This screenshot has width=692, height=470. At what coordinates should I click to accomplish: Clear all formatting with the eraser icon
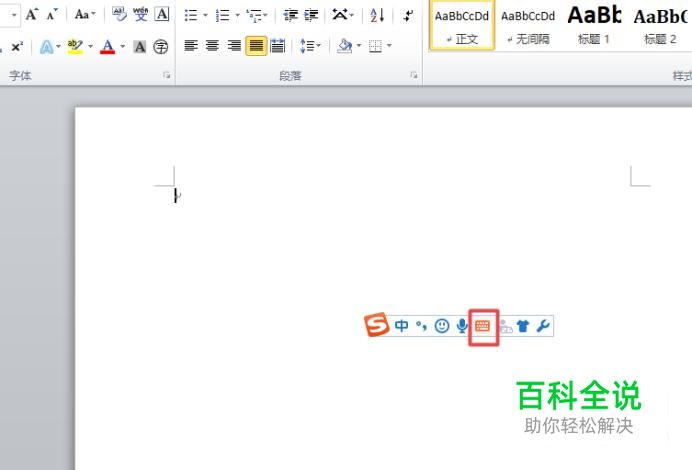click(x=119, y=15)
